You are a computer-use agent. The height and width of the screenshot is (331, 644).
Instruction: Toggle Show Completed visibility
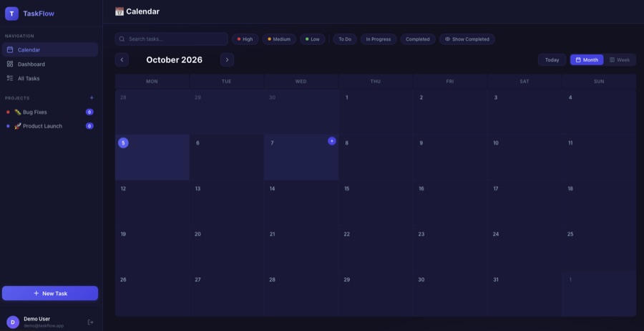(x=467, y=39)
